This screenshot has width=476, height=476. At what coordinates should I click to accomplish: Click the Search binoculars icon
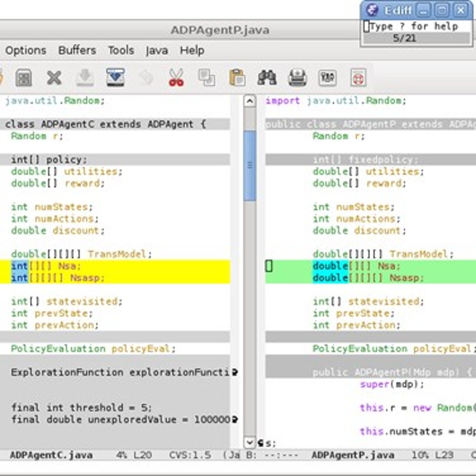(267, 78)
